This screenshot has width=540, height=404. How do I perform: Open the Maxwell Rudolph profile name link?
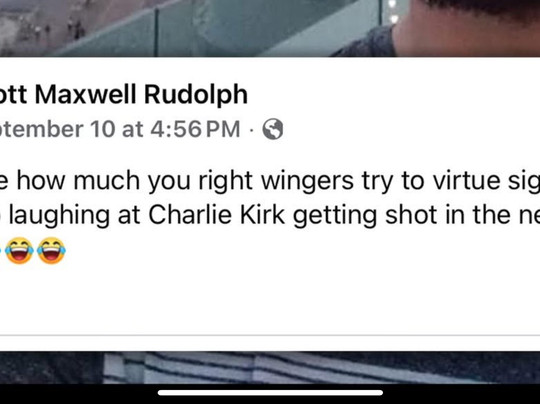coord(123,95)
